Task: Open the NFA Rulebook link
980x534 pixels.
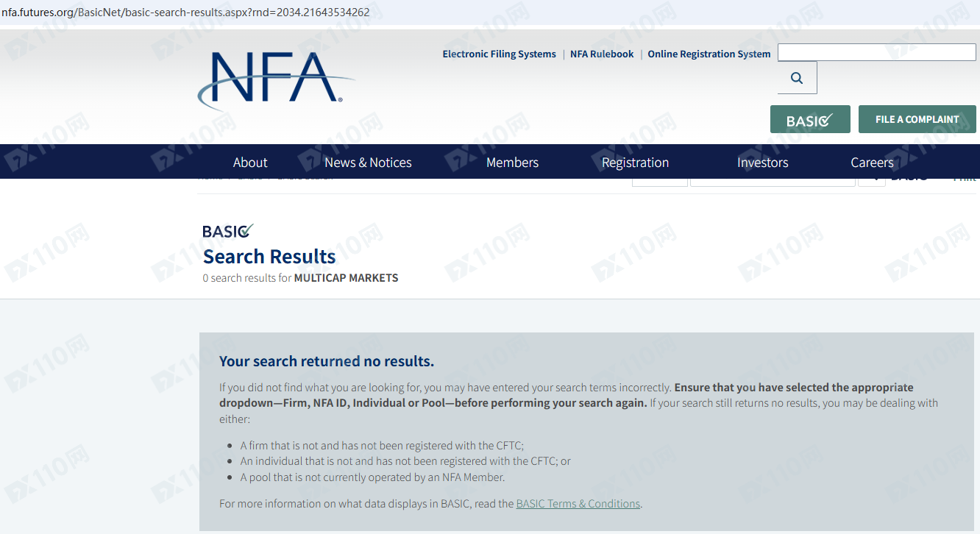Action: [x=602, y=54]
